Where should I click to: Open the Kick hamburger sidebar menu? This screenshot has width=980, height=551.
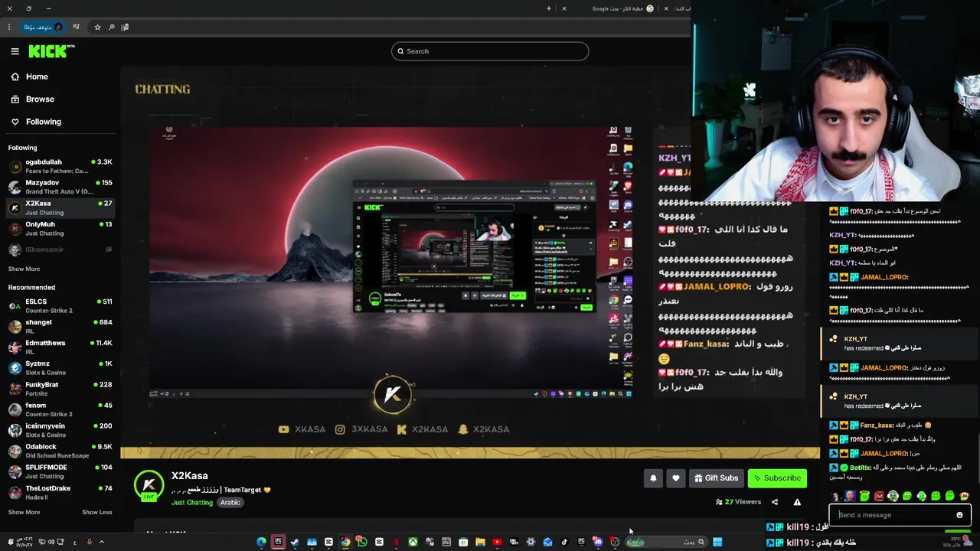point(15,51)
